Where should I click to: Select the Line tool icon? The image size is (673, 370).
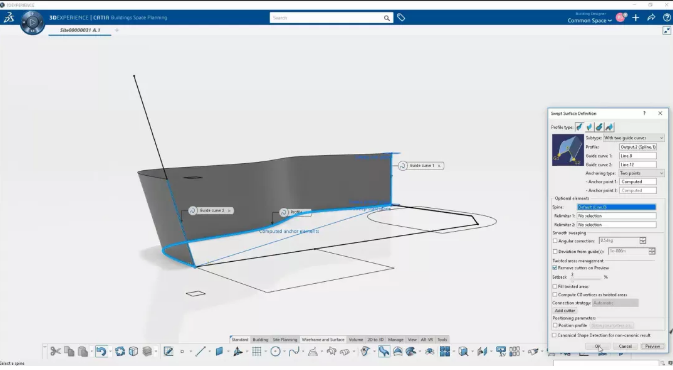[200, 352]
